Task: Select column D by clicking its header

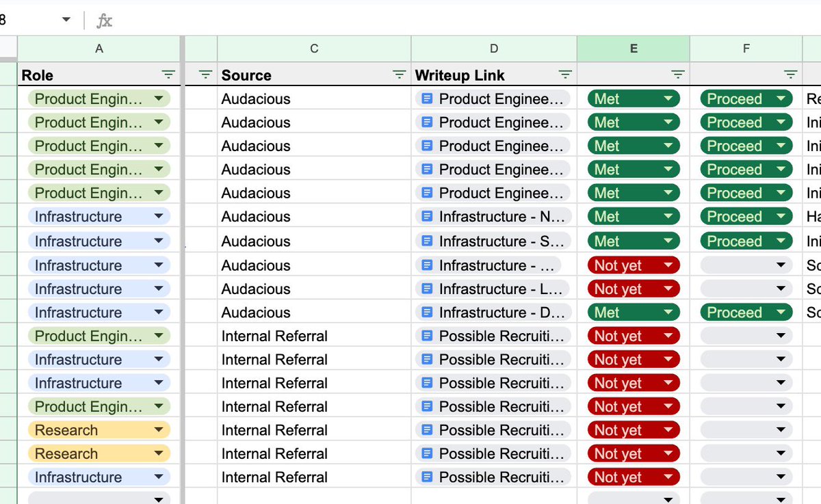Action: click(493, 49)
